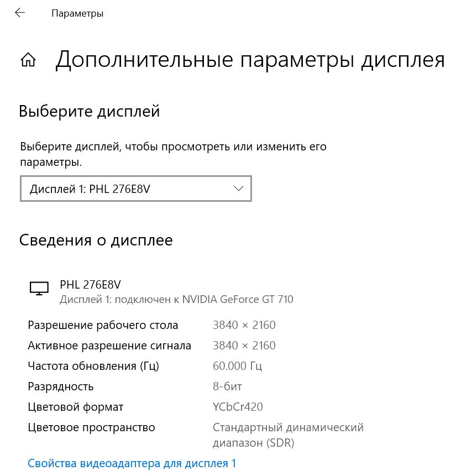Click the 'Дополнительные параметры дисплея' page heading
472x476 pixels.
click(x=250, y=60)
